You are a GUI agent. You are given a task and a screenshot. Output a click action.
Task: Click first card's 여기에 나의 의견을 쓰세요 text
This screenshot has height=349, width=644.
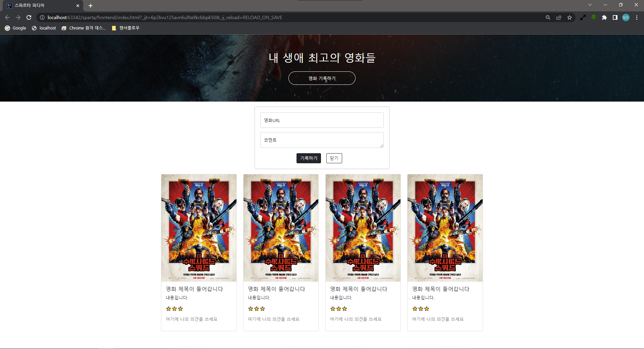(192, 319)
